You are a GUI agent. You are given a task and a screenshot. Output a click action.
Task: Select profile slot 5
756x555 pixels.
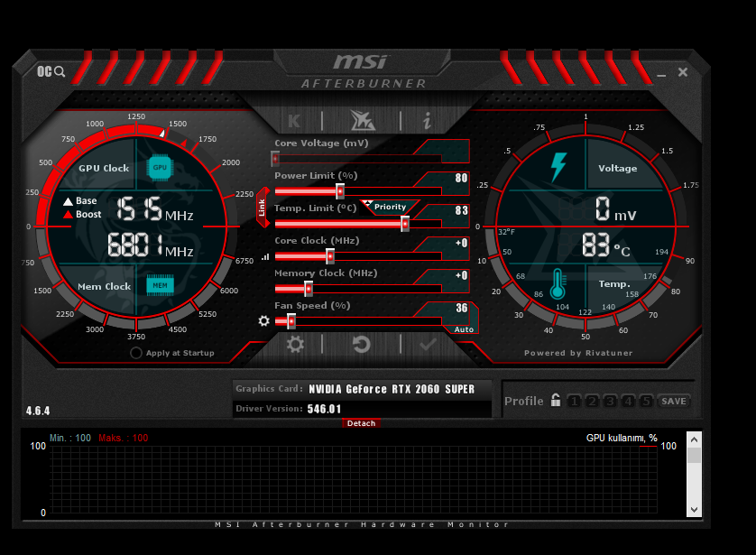pyautogui.click(x=647, y=402)
